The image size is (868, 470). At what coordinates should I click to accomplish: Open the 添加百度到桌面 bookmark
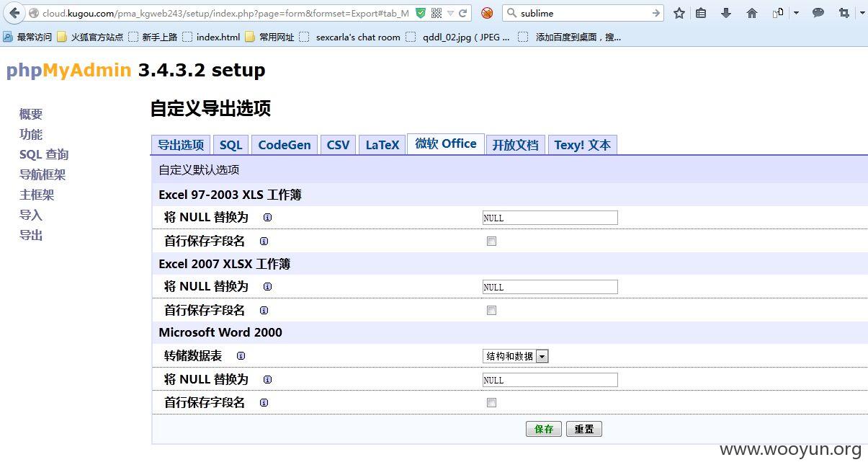tap(570, 37)
